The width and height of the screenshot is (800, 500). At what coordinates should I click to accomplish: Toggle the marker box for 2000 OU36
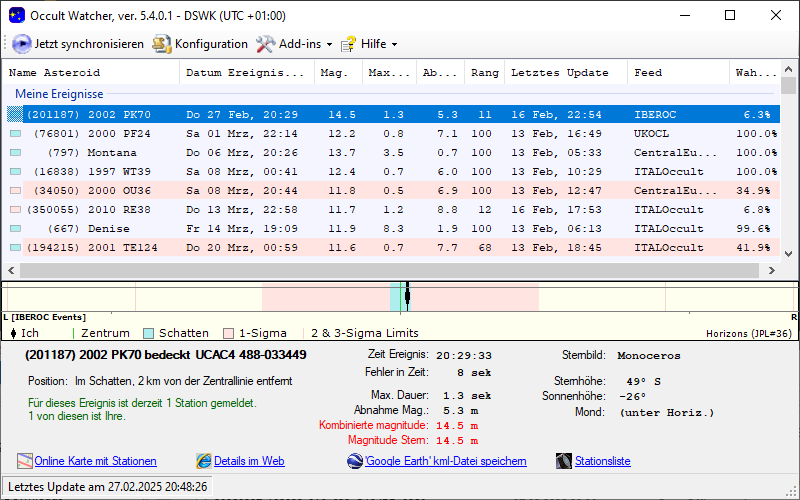click(15, 190)
